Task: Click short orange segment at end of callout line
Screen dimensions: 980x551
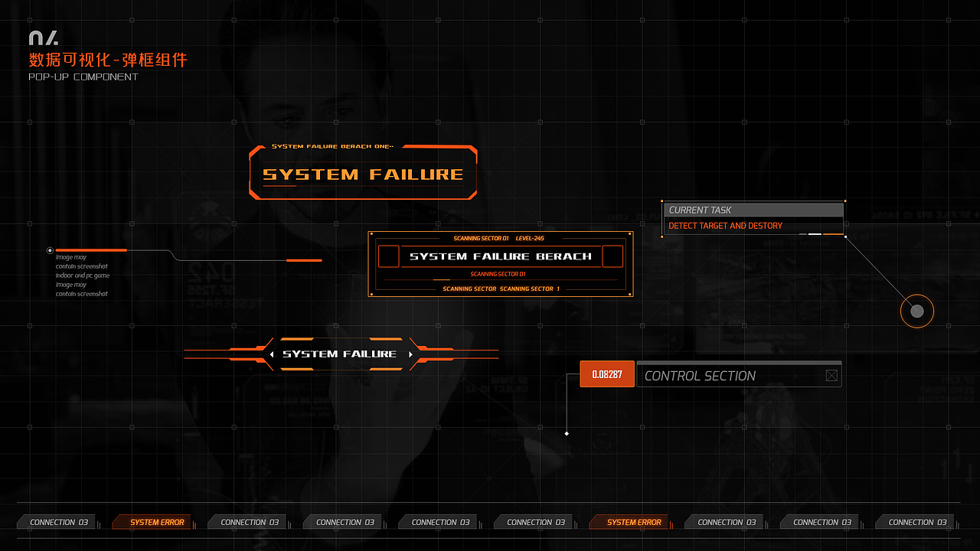Action: pyautogui.click(x=304, y=260)
